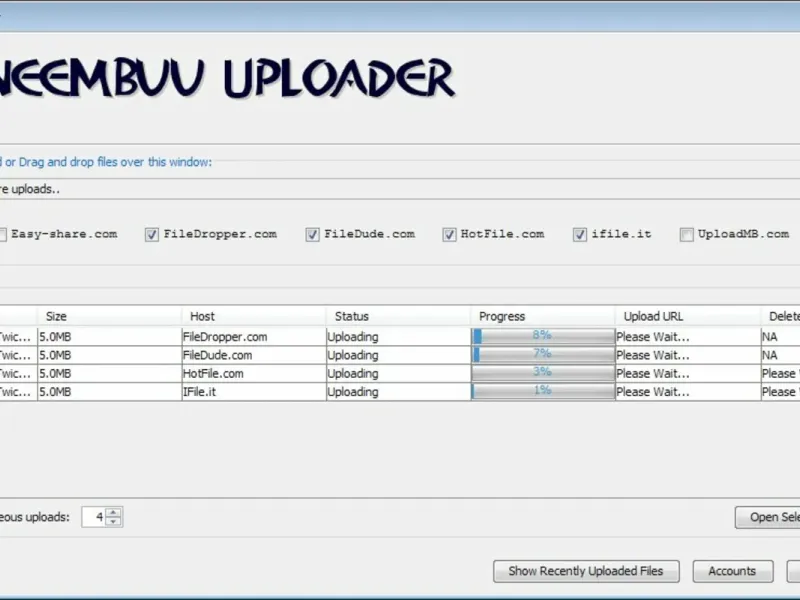This screenshot has width=800, height=600.
Task: Click the 1% progress bar for IFile.it
Action: [543, 391]
